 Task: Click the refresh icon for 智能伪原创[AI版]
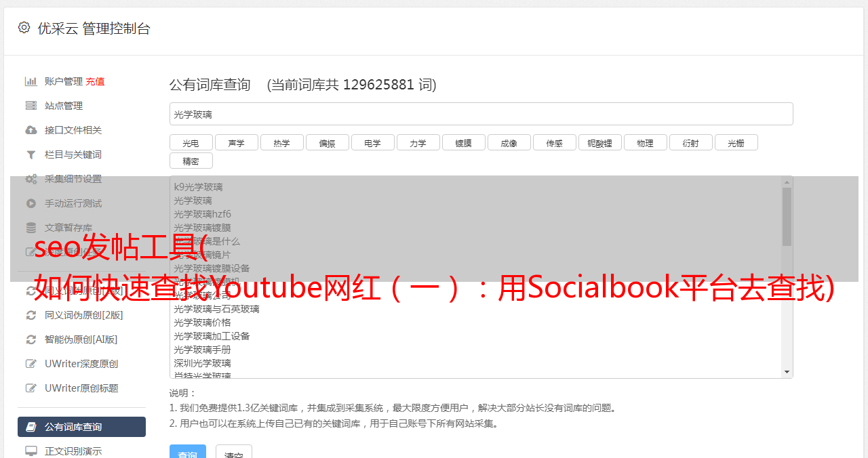[31, 339]
